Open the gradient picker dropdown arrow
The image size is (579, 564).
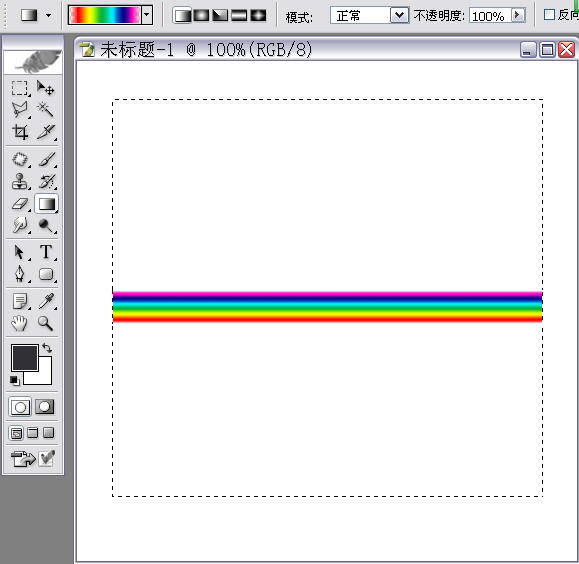147,15
